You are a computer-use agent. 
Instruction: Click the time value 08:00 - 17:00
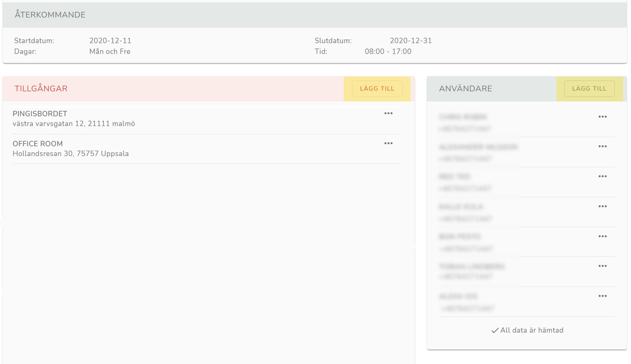pos(388,52)
